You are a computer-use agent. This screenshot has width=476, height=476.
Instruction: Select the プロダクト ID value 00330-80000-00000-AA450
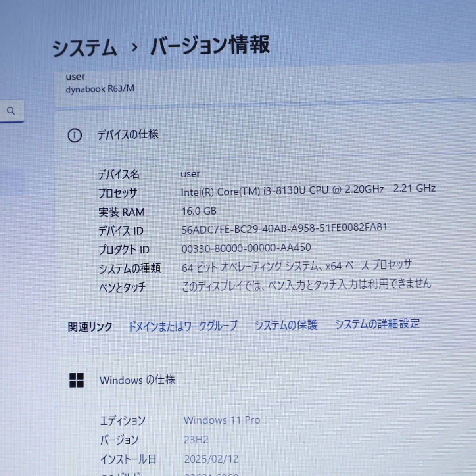[x=246, y=248]
